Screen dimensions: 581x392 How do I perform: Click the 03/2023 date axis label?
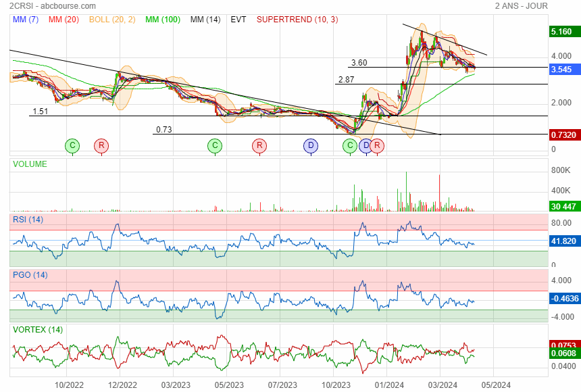176,385
